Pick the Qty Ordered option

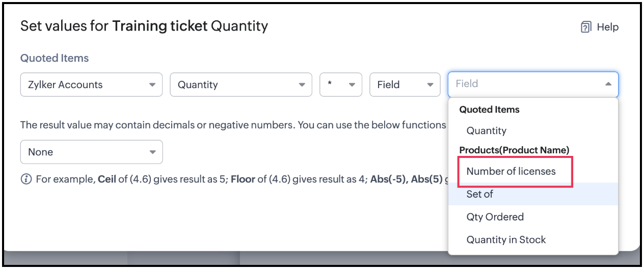tap(495, 217)
